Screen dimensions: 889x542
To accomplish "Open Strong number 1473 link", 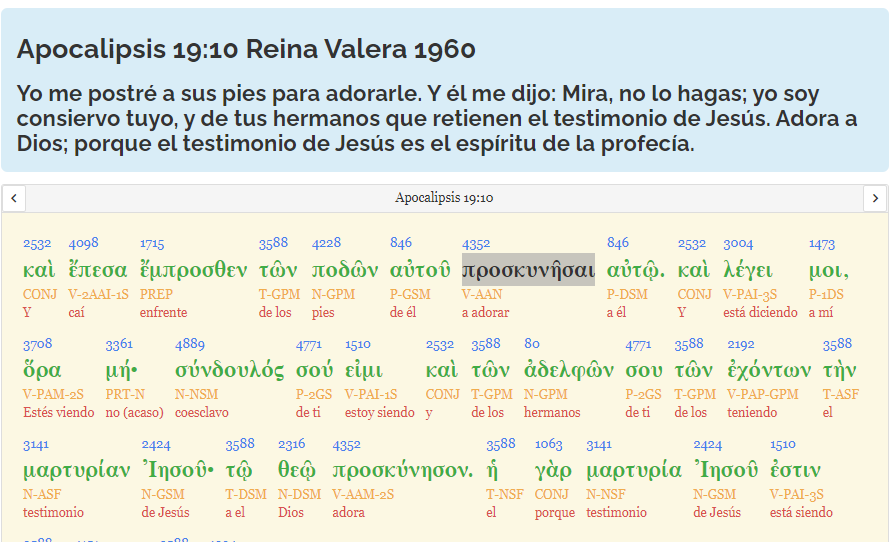I will [x=822, y=244].
